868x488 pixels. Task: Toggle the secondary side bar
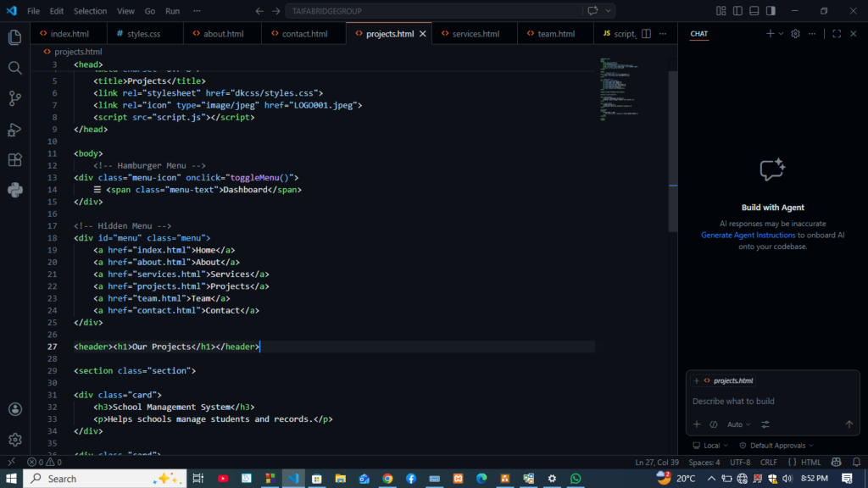pyautogui.click(x=771, y=11)
